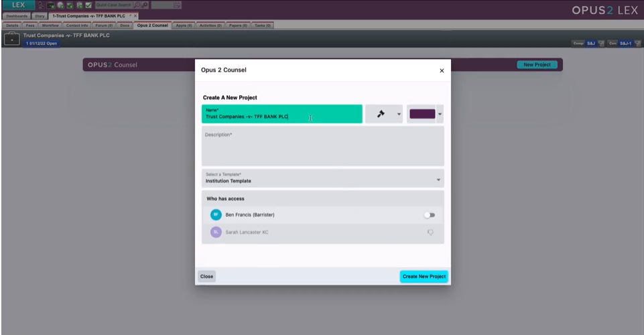Switch to the Papers (0) tab
The height and width of the screenshot is (335, 644).
pos(238,25)
